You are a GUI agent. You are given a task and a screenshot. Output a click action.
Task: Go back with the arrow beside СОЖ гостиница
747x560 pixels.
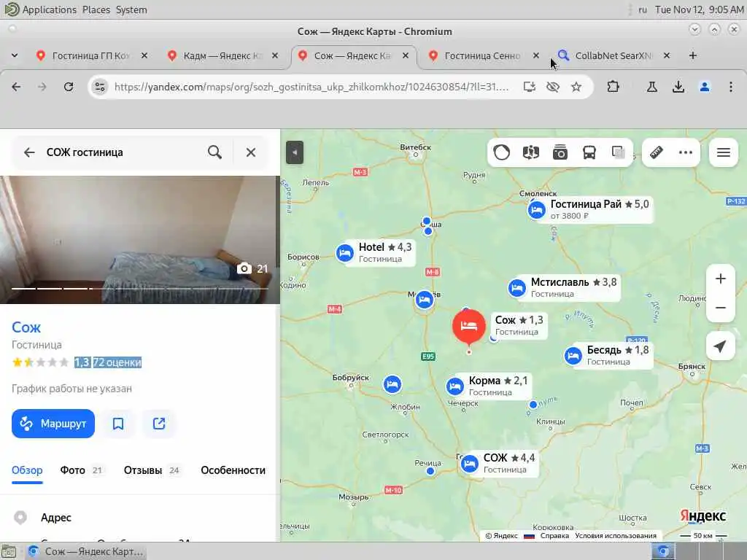pyautogui.click(x=29, y=152)
